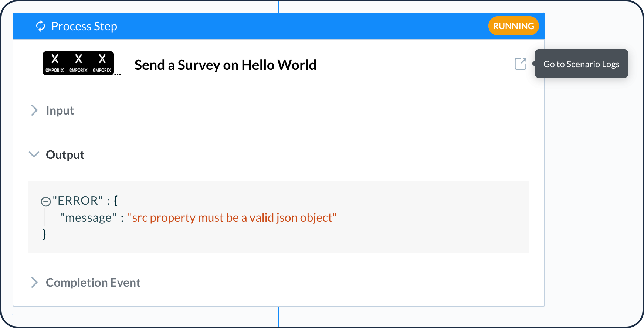
Task: Click the Input section label
Action: click(x=60, y=110)
